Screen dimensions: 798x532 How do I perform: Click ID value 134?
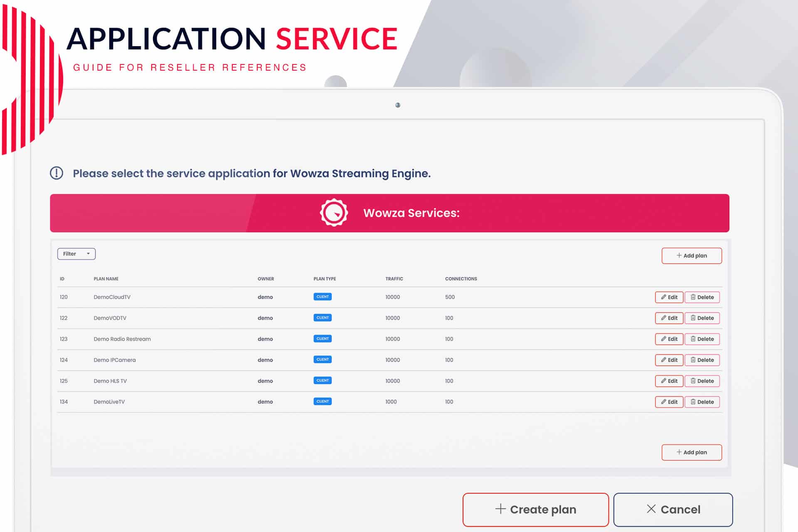point(64,402)
